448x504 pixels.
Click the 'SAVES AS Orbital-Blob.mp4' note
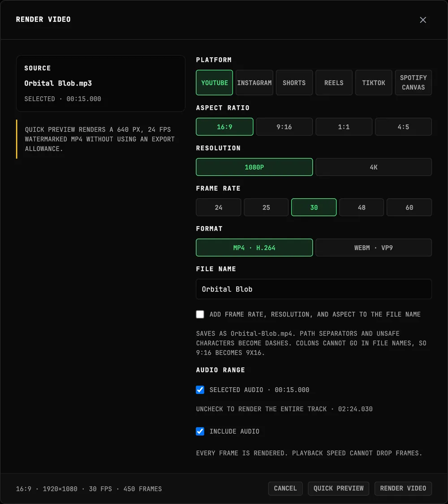311,343
